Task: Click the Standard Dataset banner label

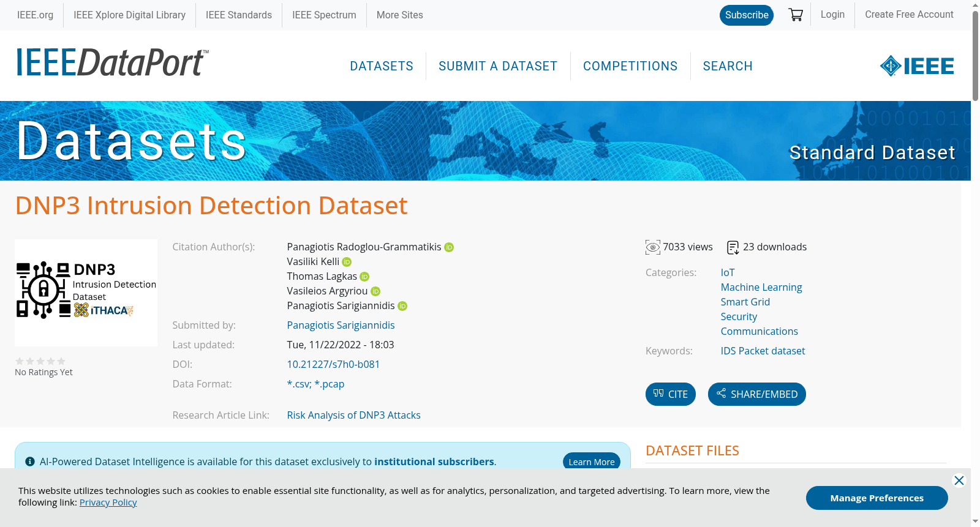Action: 872,152
